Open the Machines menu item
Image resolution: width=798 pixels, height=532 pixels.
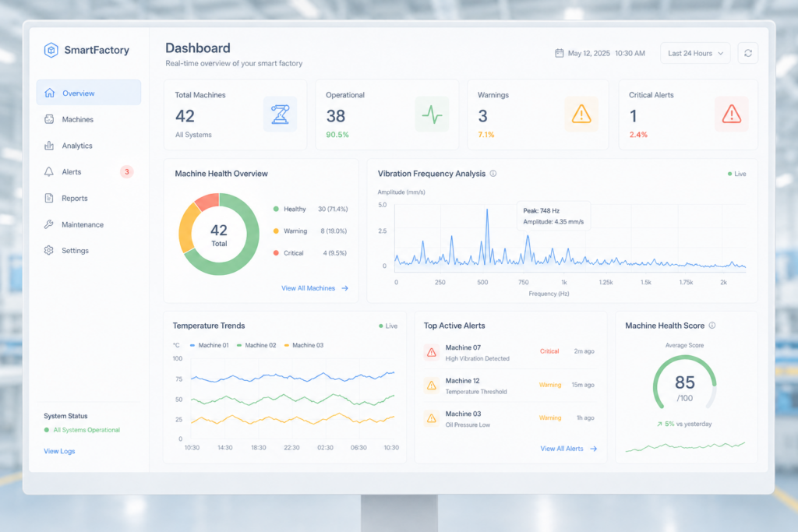[x=89, y=119]
